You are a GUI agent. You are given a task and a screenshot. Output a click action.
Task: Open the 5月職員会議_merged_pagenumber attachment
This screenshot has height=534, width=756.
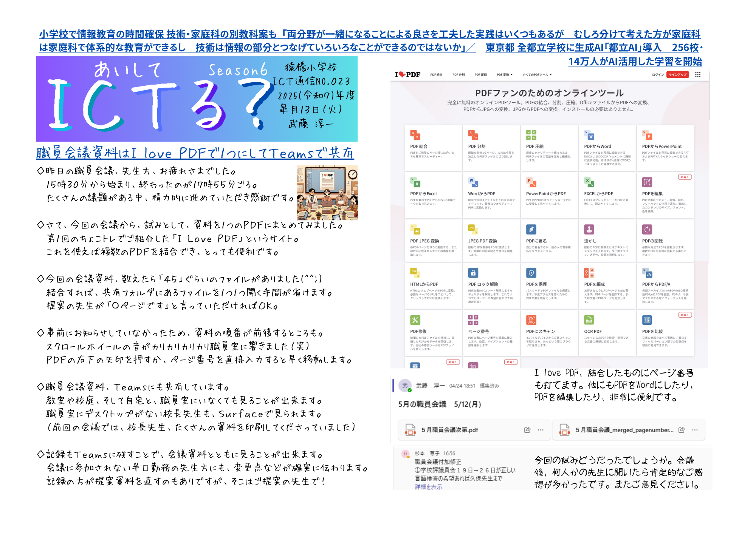click(629, 430)
